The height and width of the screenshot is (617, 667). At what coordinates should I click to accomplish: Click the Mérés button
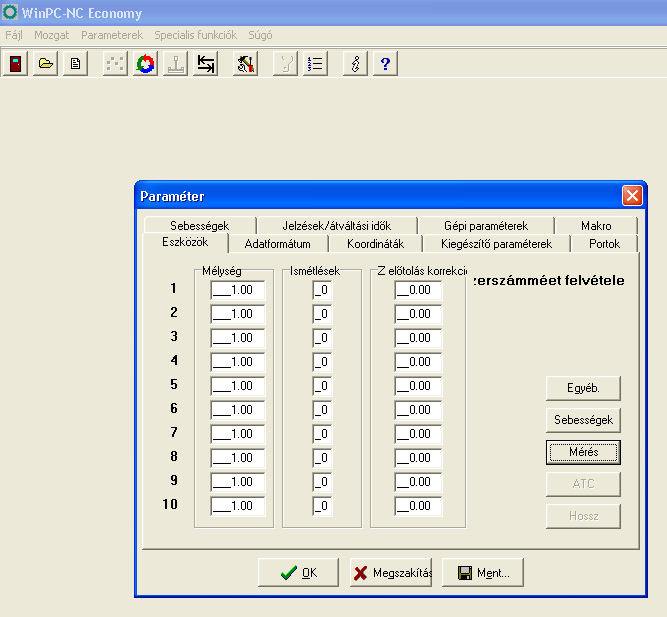coord(583,452)
